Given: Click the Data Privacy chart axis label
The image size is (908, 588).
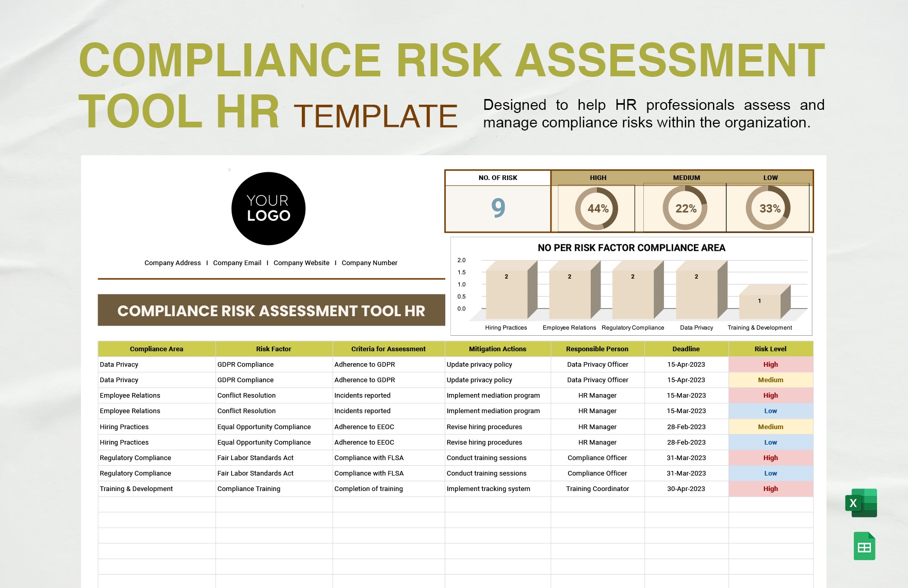Looking at the screenshot, I should point(696,328).
